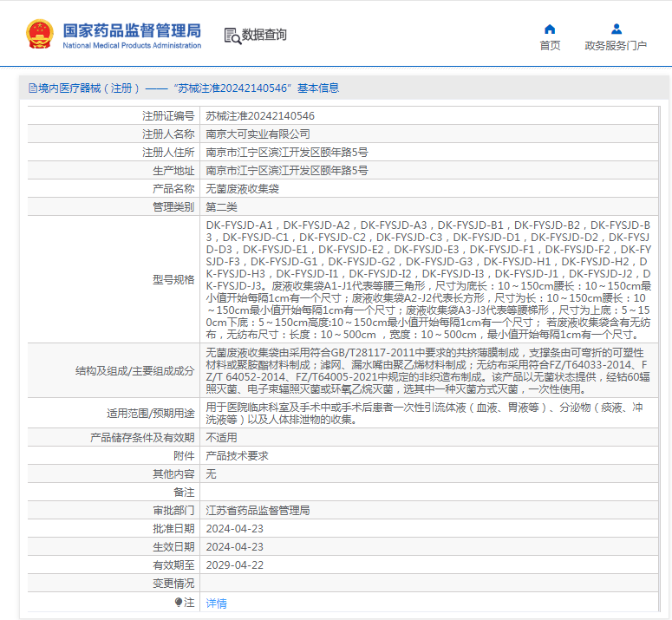The width and height of the screenshot is (672, 620).
Task: Select the registration number 苏械注准20242140546 cell
Action: (260, 116)
